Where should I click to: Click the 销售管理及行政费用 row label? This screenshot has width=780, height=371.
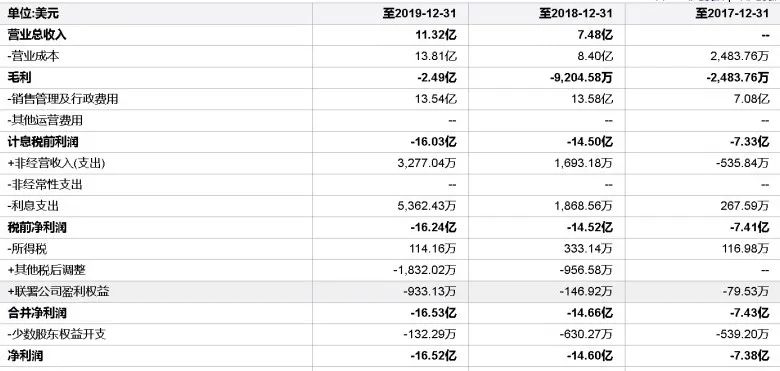point(63,99)
